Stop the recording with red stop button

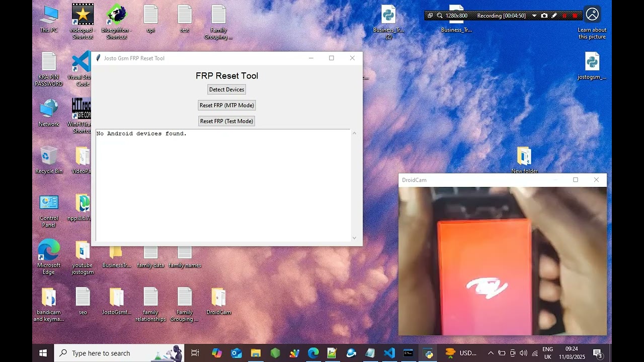click(x=575, y=16)
